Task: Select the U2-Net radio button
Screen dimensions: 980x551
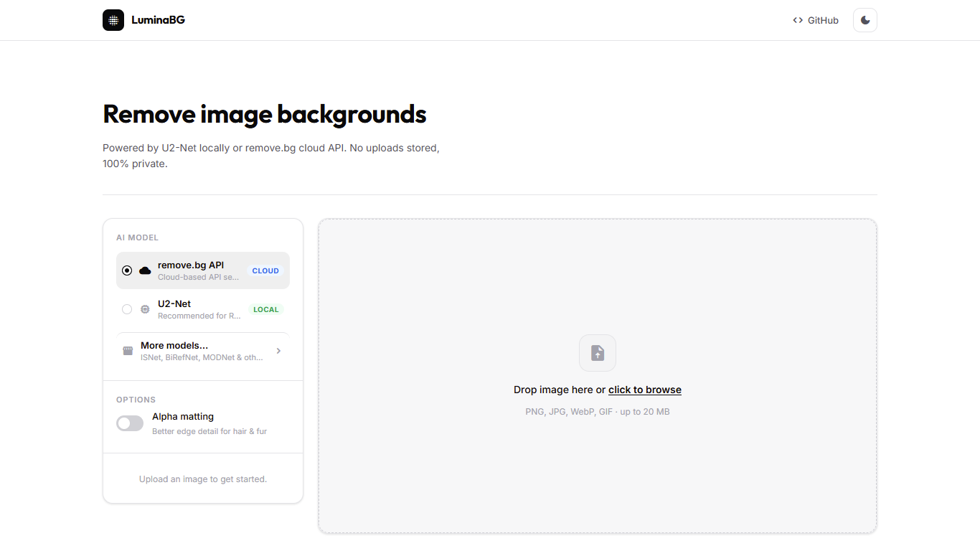Action: [x=127, y=309]
